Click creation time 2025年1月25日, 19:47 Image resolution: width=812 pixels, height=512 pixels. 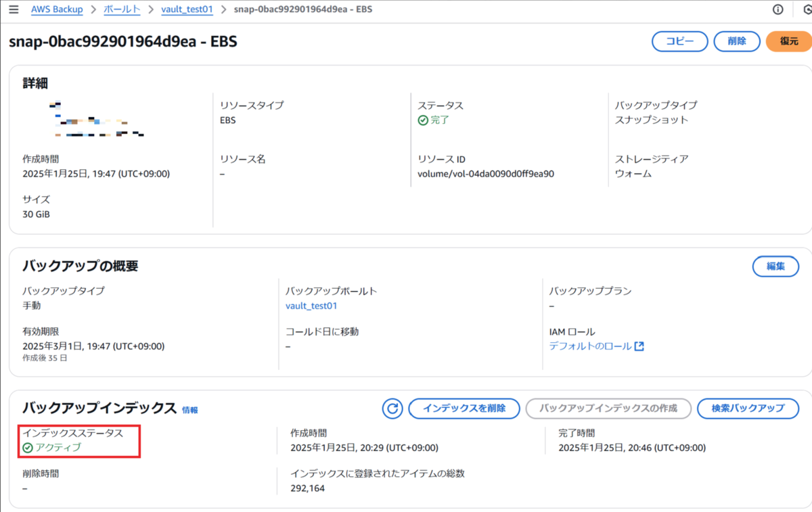96,174
